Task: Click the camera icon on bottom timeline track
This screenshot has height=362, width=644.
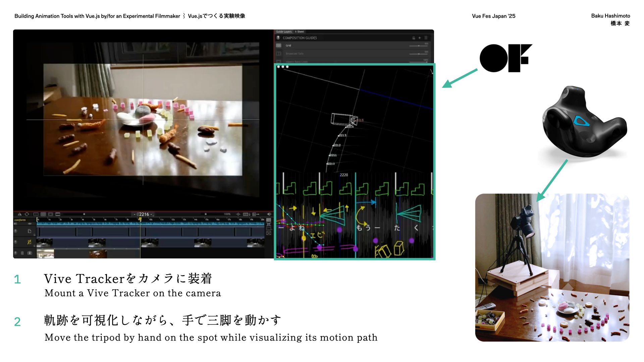Action: [30, 253]
